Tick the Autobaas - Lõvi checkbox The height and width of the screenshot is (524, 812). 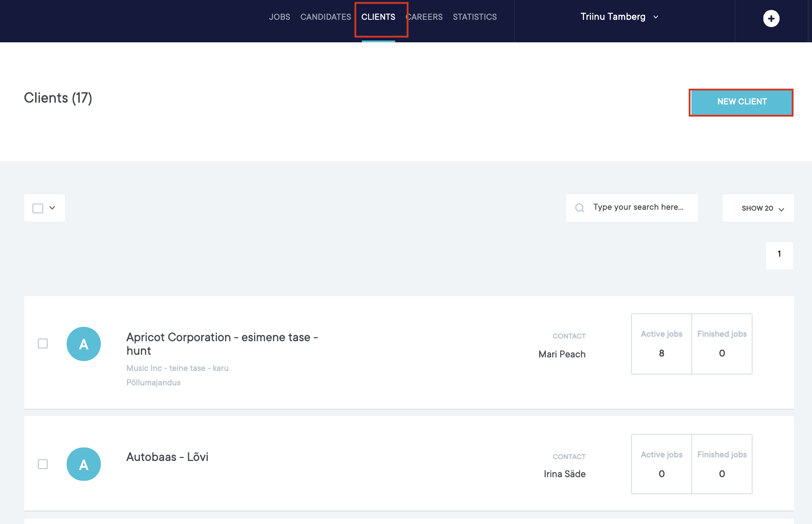[43, 464]
